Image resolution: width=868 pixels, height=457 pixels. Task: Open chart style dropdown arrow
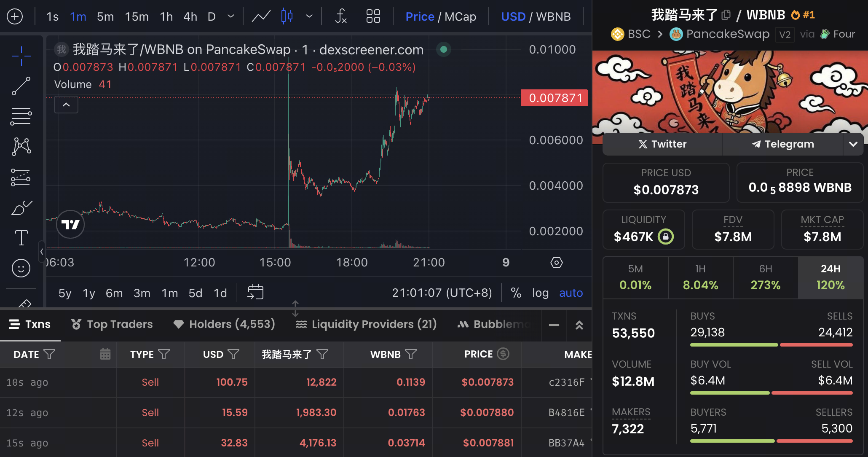pyautogui.click(x=309, y=17)
